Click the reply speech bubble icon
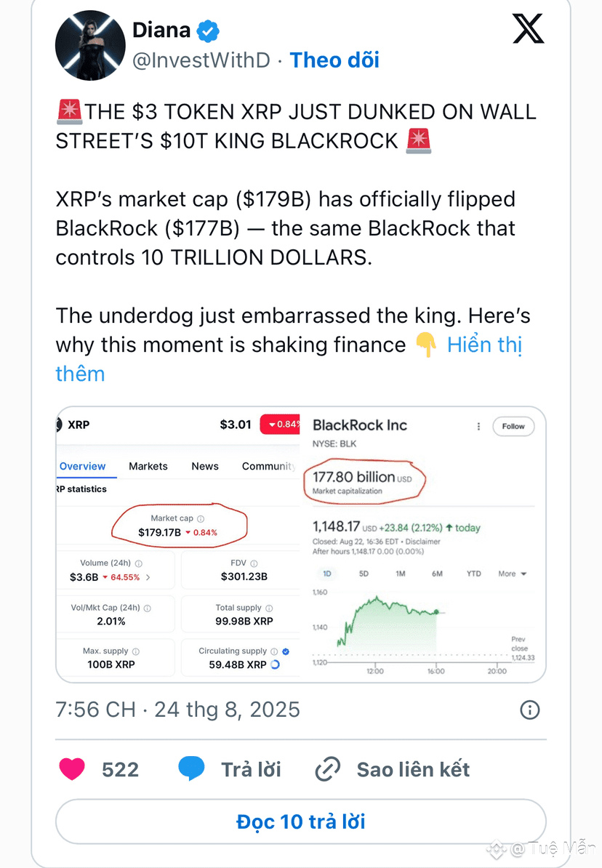 (191, 769)
